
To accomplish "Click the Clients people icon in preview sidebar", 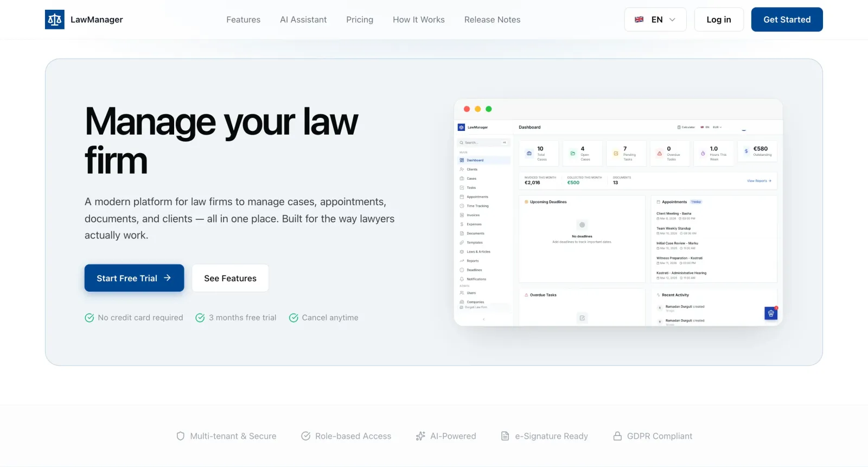I will click(462, 169).
